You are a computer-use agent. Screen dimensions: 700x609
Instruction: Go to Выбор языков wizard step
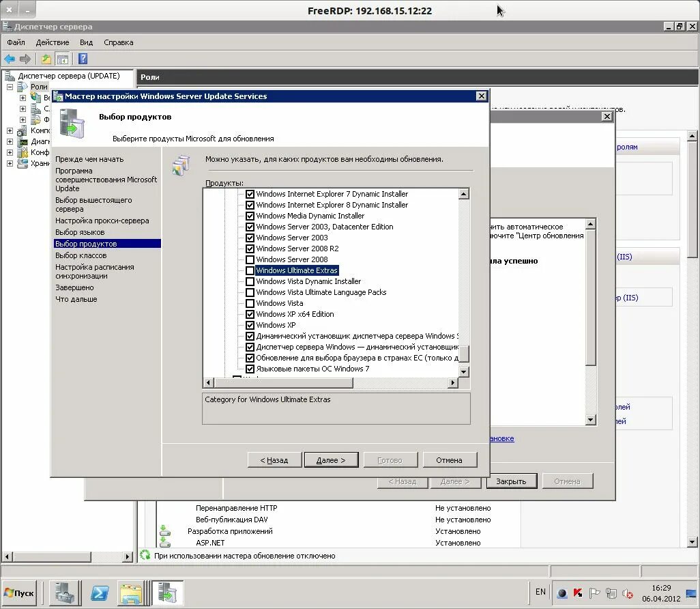click(80, 232)
